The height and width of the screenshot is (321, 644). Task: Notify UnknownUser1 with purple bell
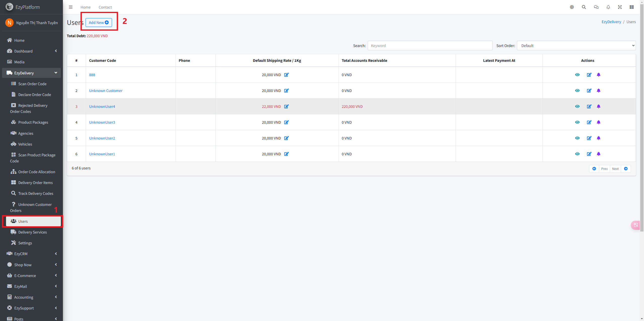pyautogui.click(x=599, y=154)
